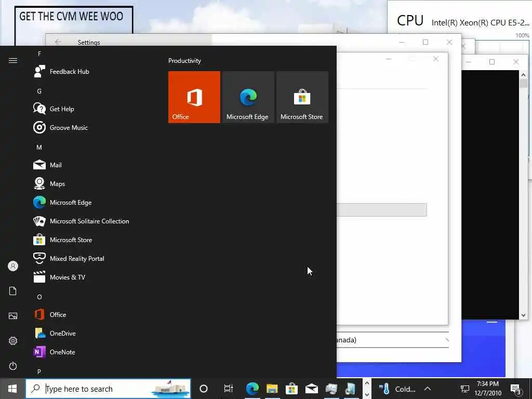Viewport: 532px width, 399px height.
Task: Jump to letter G section header
Action: click(x=39, y=91)
